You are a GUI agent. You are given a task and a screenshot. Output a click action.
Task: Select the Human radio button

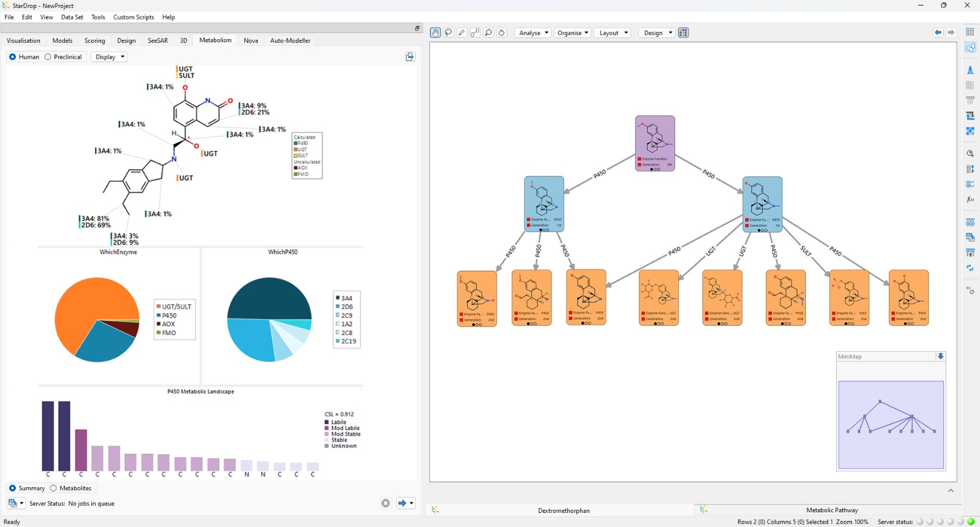point(24,56)
